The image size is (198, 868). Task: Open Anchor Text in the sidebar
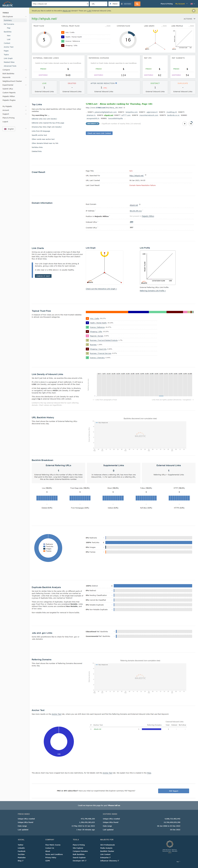(8, 47)
